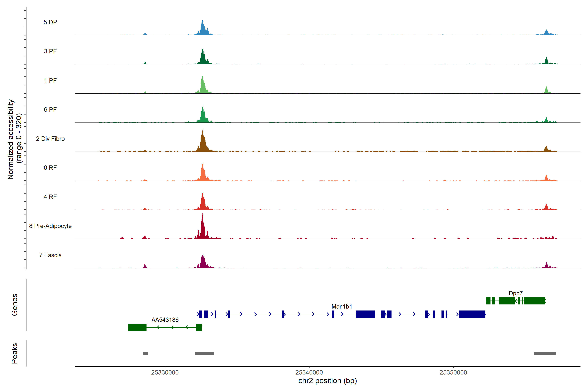This screenshot has height=392, width=588.
Task: Click the 8 Pre-Adipocyte track label
Action: [x=50, y=226]
